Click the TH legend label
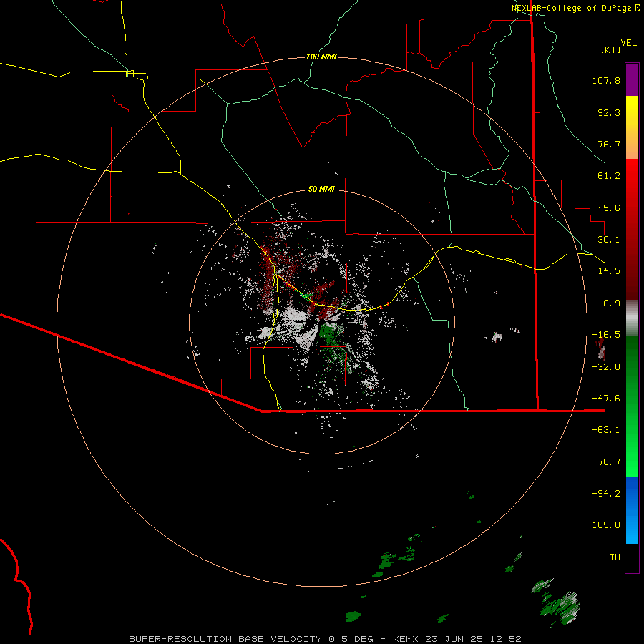The height and width of the screenshot is (644, 644). point(615,557)
